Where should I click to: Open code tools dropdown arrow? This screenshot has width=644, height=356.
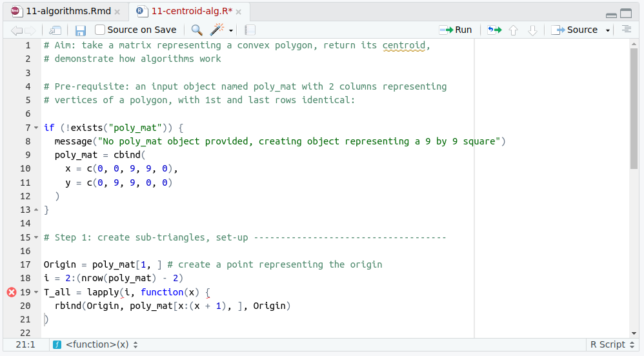coord(231,30)
